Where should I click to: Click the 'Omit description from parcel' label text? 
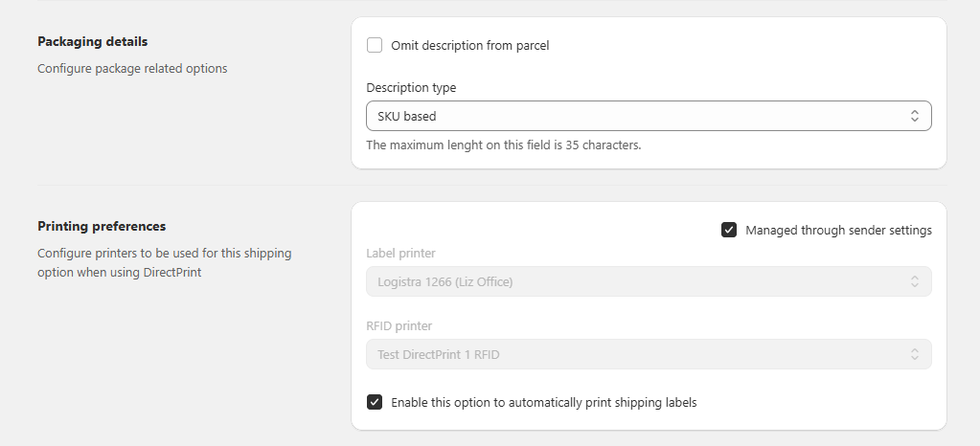coord(469,45)
